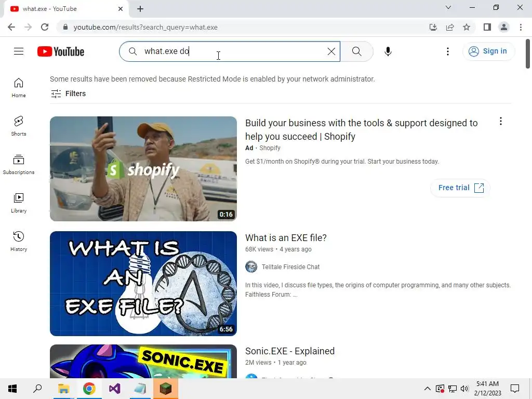The width and height of the screenshot is (532, 399).
Task: Clear the search box with the X icon
Action: point(331,51)
